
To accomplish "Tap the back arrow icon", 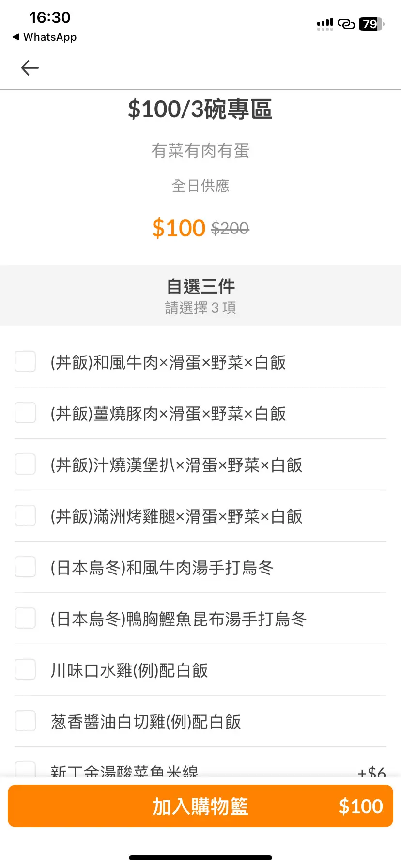I will (30, 68).
